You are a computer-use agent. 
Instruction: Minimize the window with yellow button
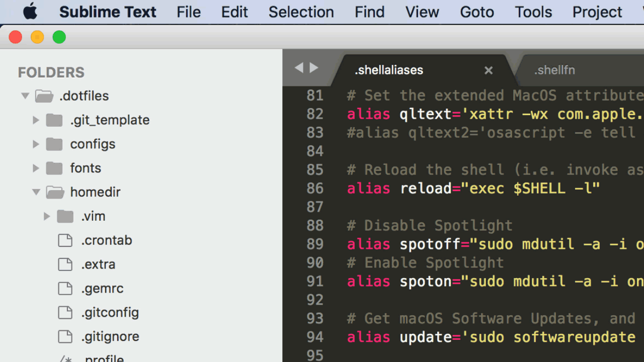(x=37, y=37)
